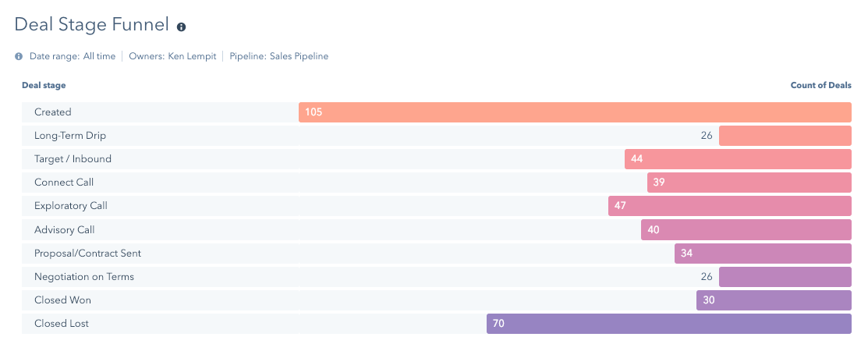Click the Created stage label
The height and width of the screenshot is (344, 868).
point(53,112)
